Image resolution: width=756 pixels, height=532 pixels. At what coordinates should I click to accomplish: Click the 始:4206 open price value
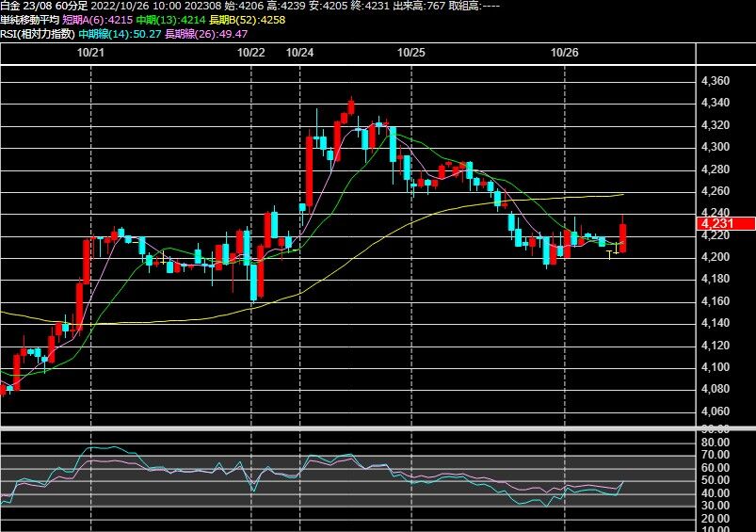[x=244, y=7]
